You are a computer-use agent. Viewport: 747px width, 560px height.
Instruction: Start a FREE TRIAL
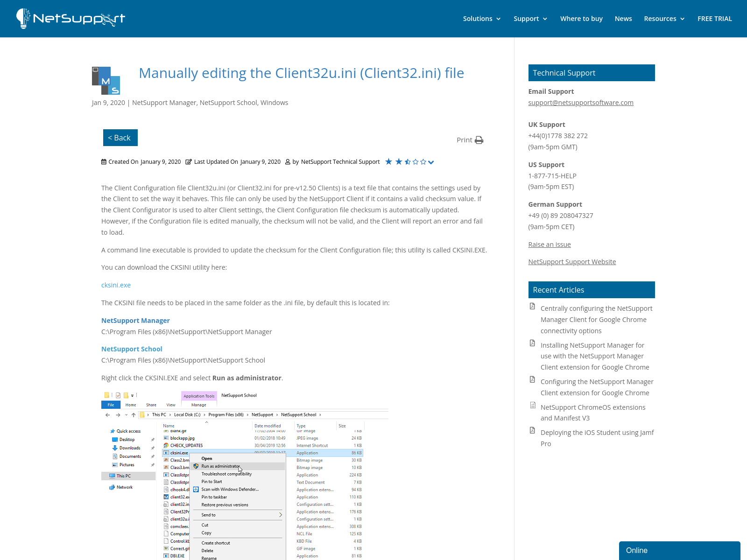click(715, 19)
